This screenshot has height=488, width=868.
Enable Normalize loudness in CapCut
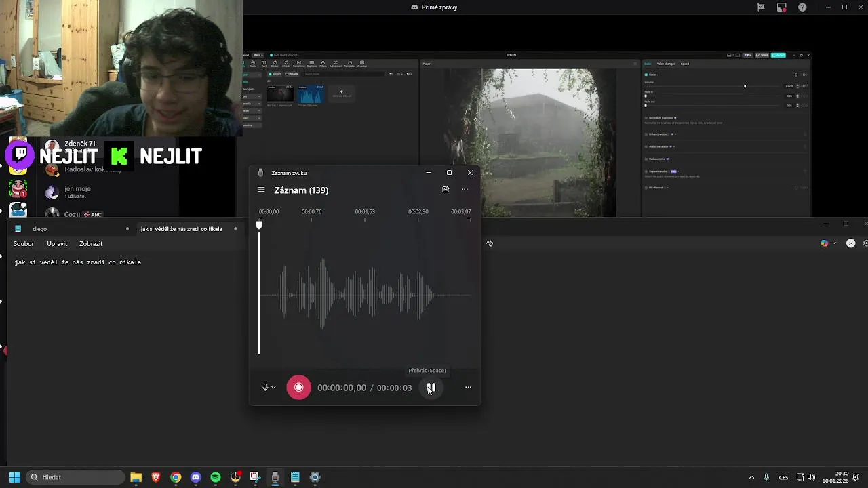(x=646, y=118)
